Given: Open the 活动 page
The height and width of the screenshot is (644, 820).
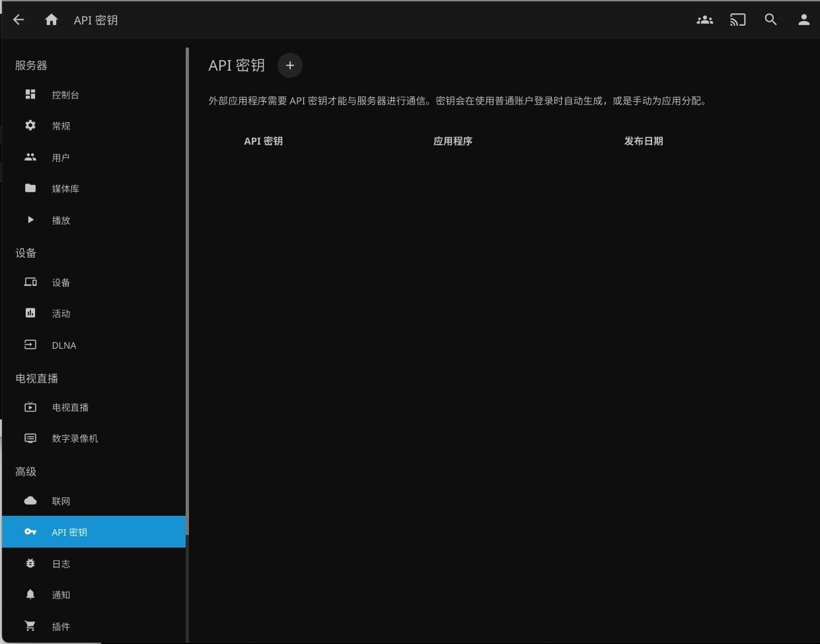Looking at the screenshot, I should (x=94, y=313).
